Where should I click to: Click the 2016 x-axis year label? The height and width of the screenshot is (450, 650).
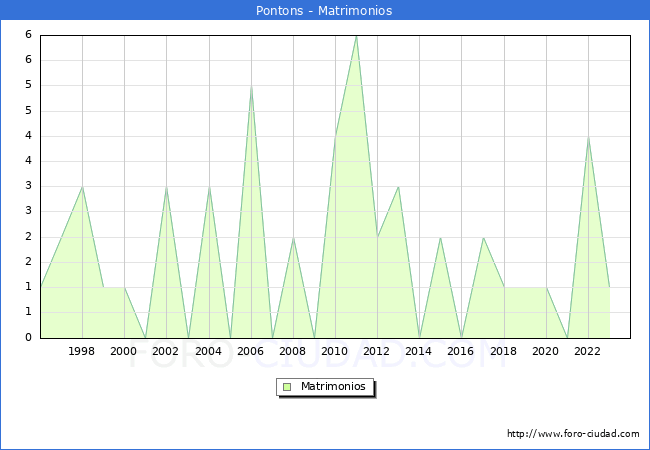coord(461,351)
